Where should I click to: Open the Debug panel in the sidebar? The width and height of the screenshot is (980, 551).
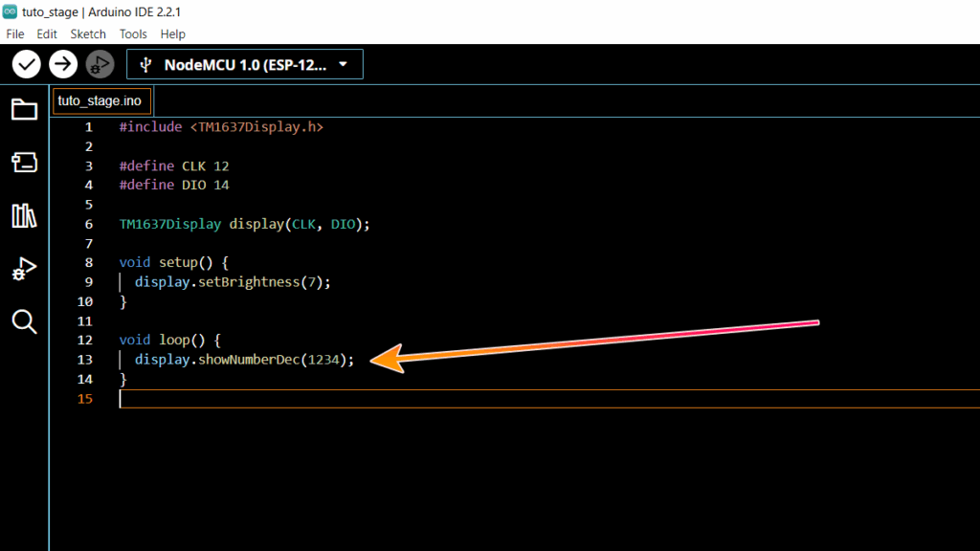coord(24,269)
